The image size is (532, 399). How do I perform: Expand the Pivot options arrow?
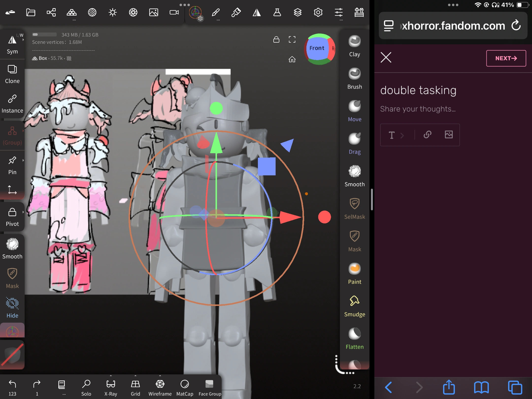(x=23, y=212)
